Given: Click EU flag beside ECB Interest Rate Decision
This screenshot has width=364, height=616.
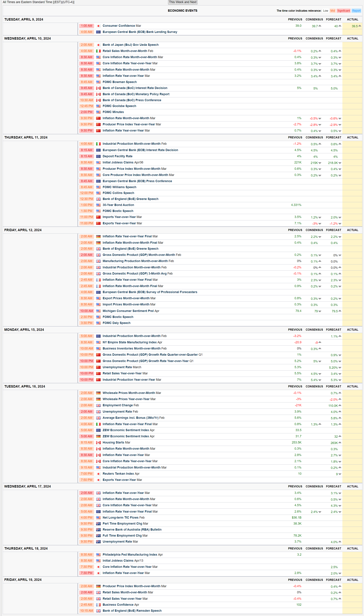Looking at the screenshot, I should point(98,150).
